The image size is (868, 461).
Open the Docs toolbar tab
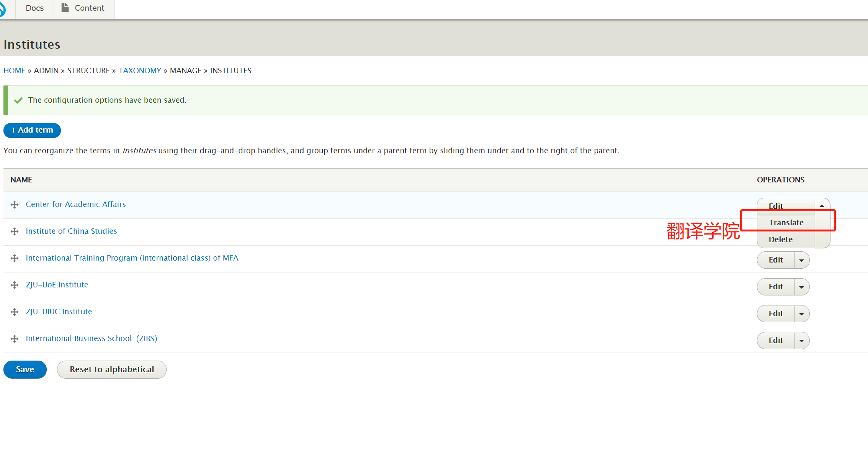(34, 8)
